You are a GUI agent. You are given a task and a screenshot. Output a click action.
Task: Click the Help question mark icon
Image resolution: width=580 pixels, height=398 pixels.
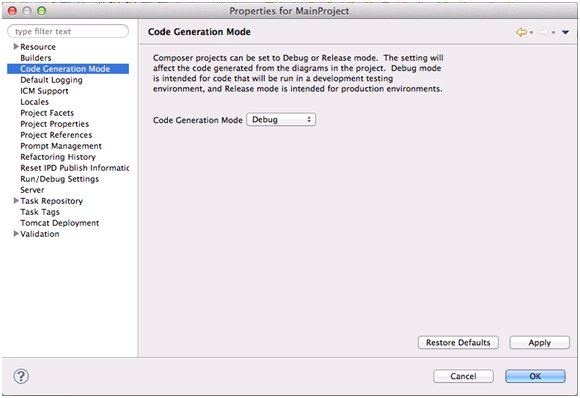pyautogui.click(x=21, y=377)
